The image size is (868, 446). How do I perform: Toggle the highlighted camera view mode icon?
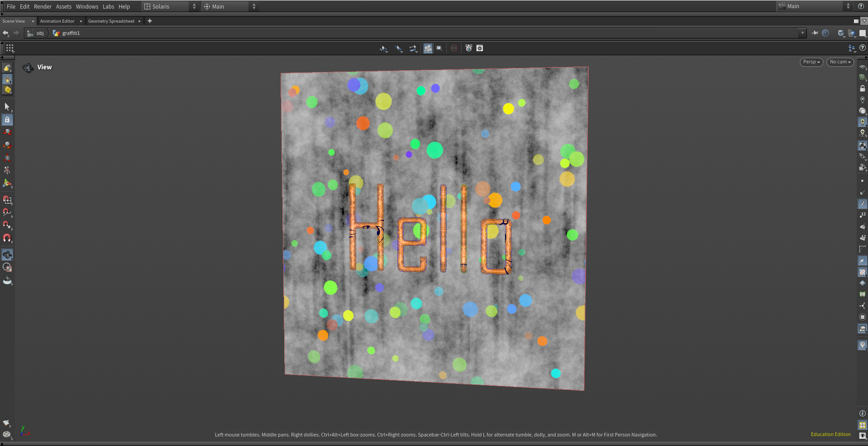pos(428,48)
